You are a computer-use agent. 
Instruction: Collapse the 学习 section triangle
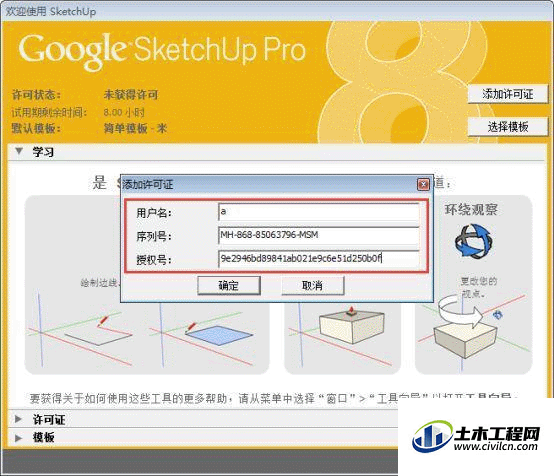click(19, 152)
